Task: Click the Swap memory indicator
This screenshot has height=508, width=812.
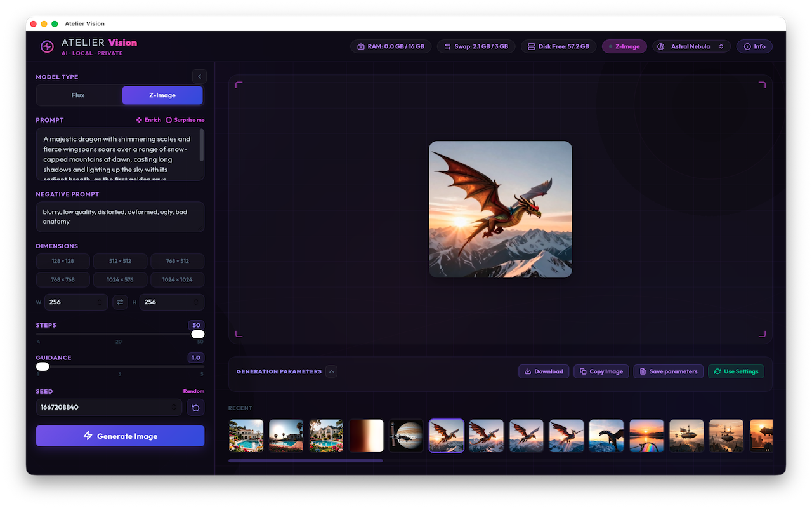Action: (476, 46)
